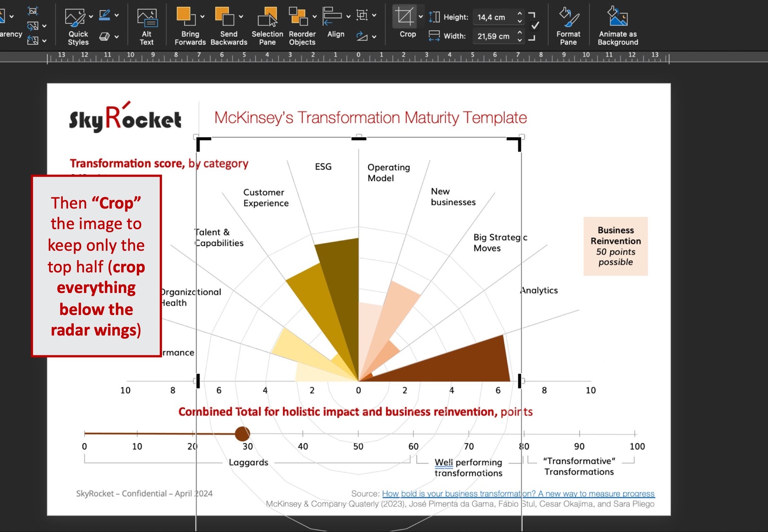The height and width of the screenshot is (532, 768).
Task: Expand the Picture Border dropdown arrow
Action: click(x=117, y=15)
